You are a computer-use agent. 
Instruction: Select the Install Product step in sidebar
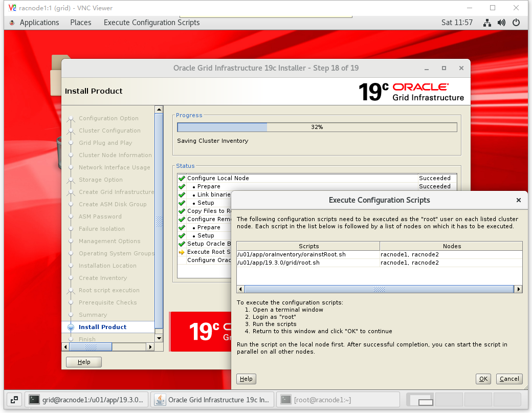tap(102, 327)
